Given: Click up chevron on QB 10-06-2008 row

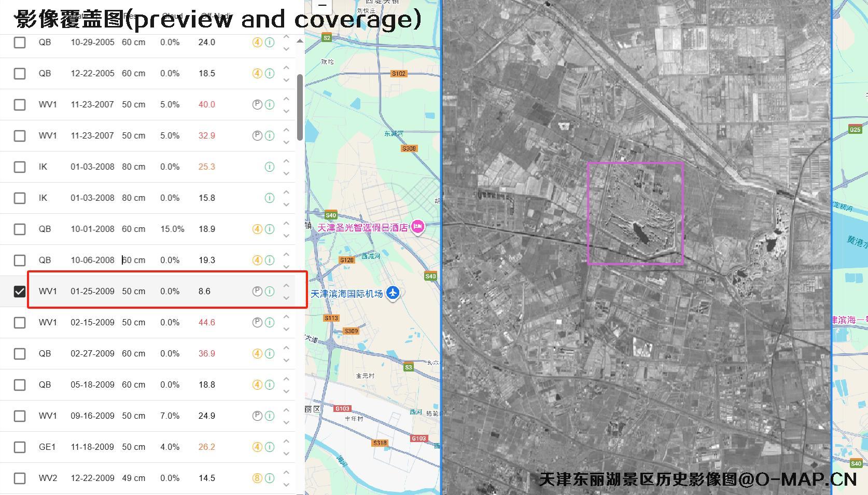Looking at the screenshot, I should [286, 254].
